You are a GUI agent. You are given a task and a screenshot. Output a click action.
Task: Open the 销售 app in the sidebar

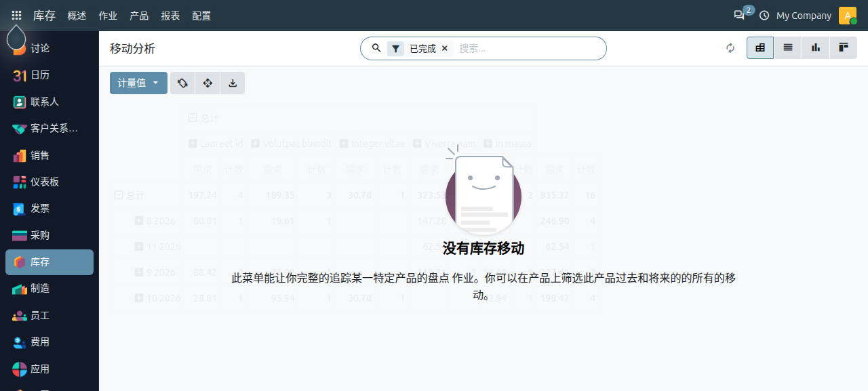(x=50, y=155)
